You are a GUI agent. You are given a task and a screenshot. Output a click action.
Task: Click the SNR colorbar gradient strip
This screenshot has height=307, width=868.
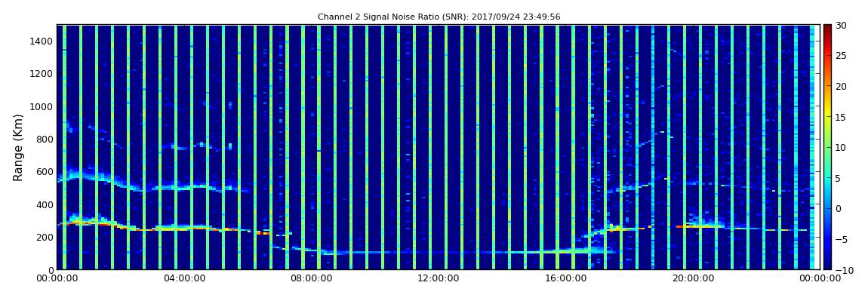pyautogui.click(x=827, y=147)
